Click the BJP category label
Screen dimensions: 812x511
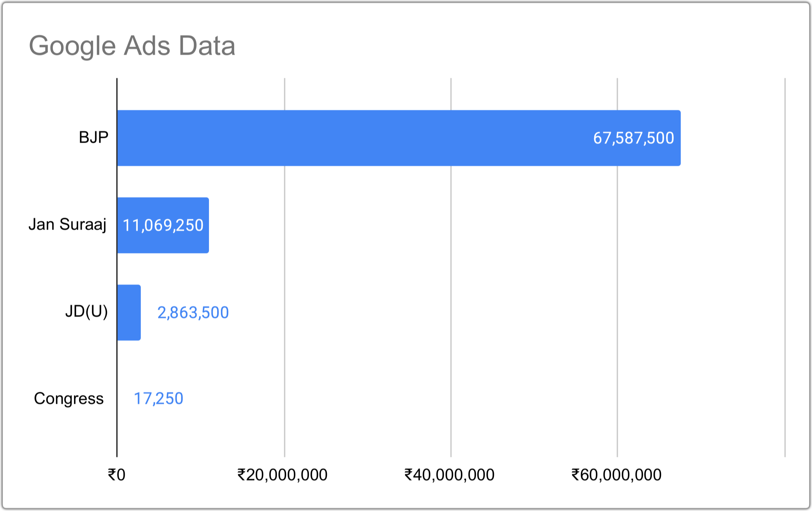pos(93,137)
